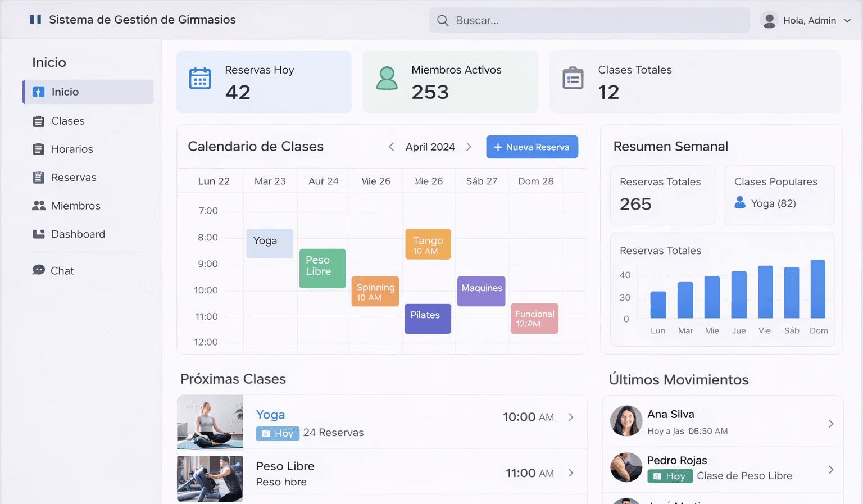Expand the Peso Libre 11:00 AM chevron
This screenshot has height=504, width=863.
[571, 473]
